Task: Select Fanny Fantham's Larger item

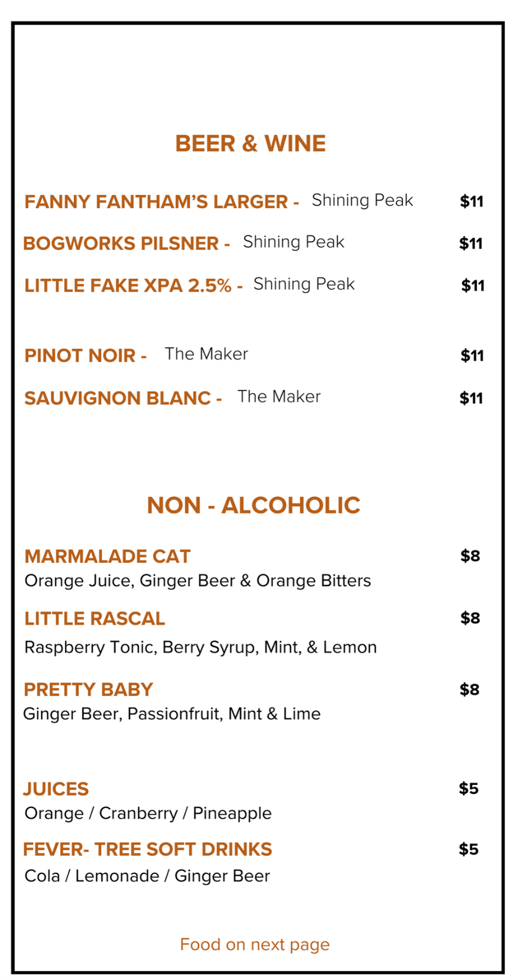Action: click(162, 202)
